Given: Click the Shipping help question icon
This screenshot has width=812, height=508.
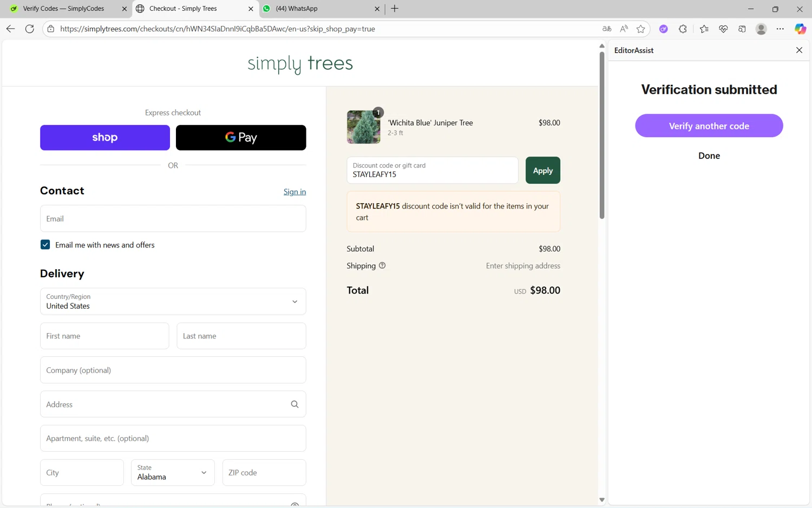Looking at the screenshot, I should pos(382,265).
